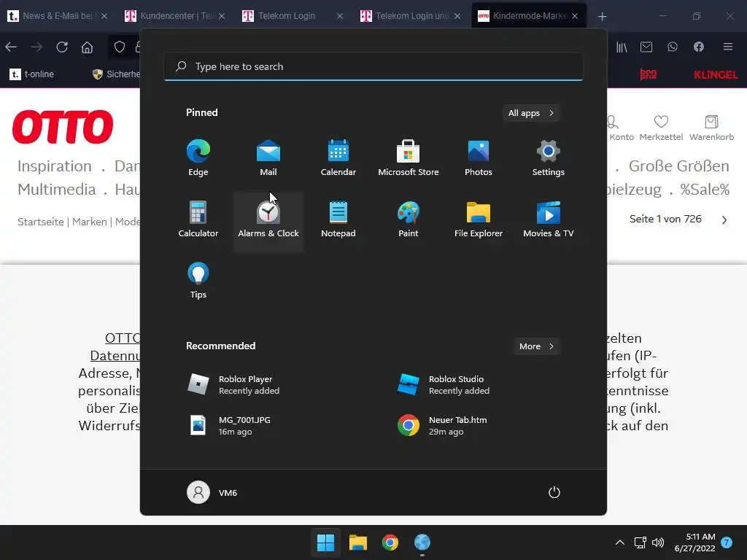Open Inspiration category on OTTO page

pos(54,166)
